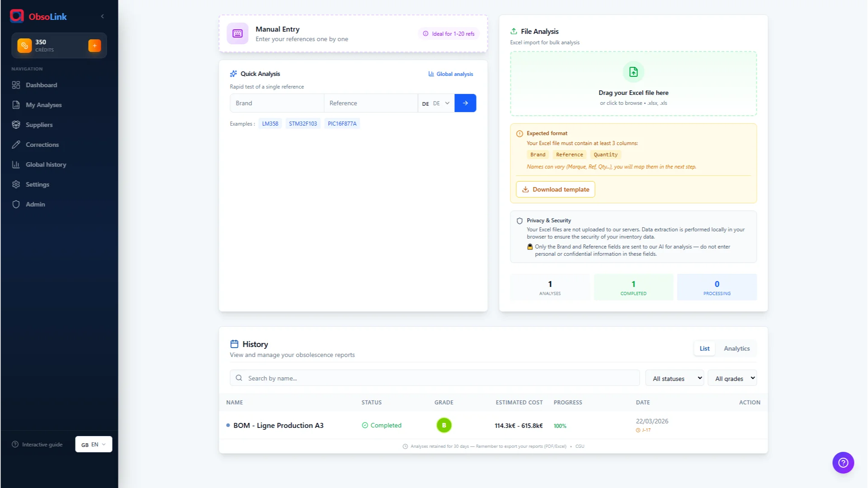Open Settings from sidebar
The width and height of the screenshot is (868, 488).
pyautogui.click(x=59, y=184)
